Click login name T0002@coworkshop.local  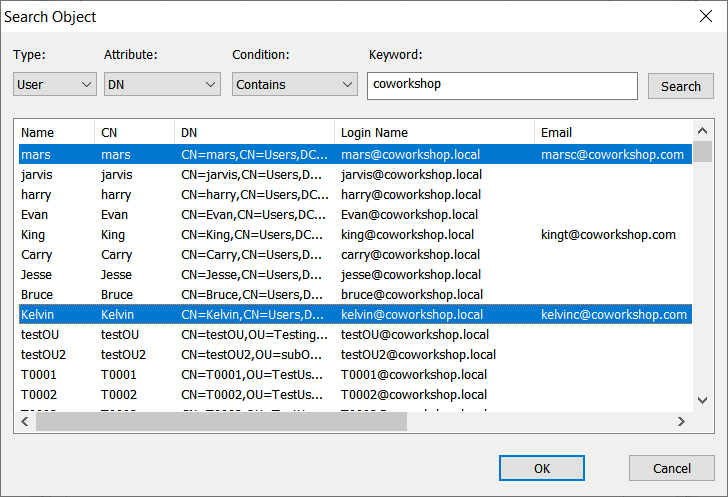coord(414,394)
